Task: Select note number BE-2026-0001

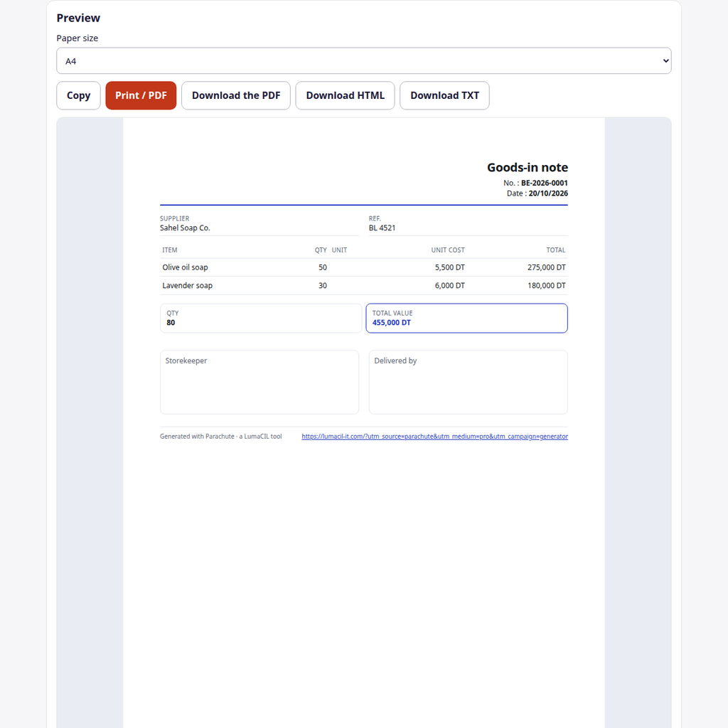Action: click(x=544, y=183)
